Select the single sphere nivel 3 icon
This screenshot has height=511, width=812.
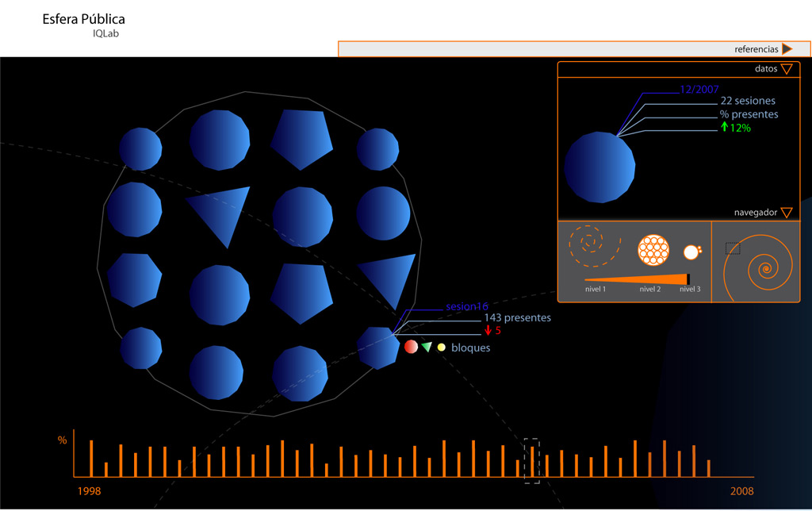coord(691,252)
